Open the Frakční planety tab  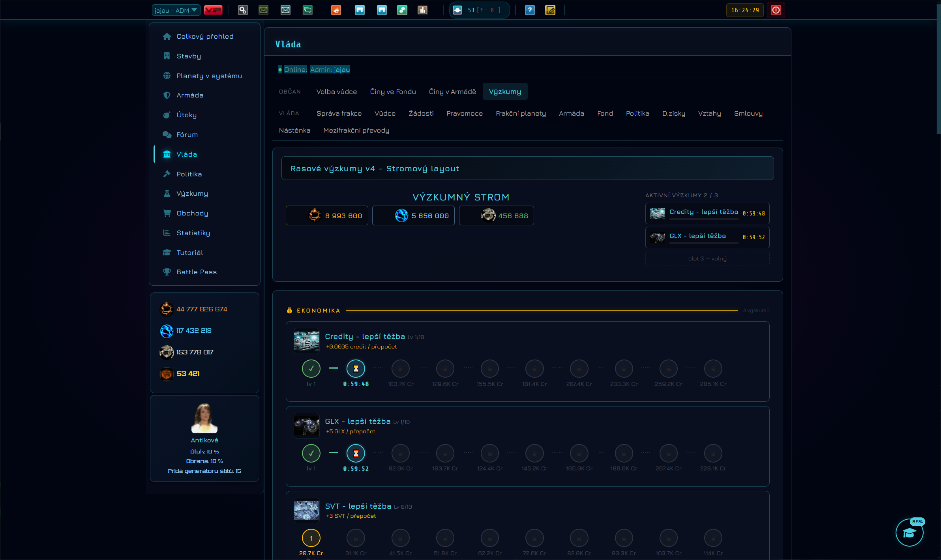[x=521, y=113]
